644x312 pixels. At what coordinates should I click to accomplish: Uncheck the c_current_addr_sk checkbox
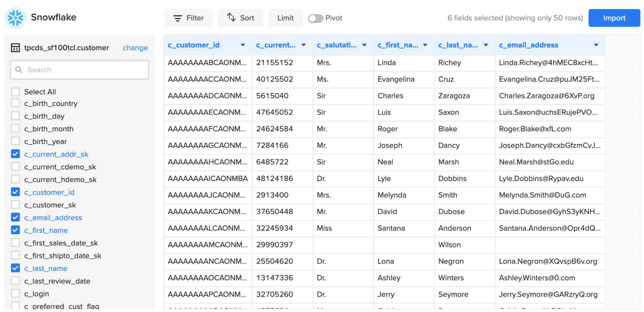click(15, 154)
